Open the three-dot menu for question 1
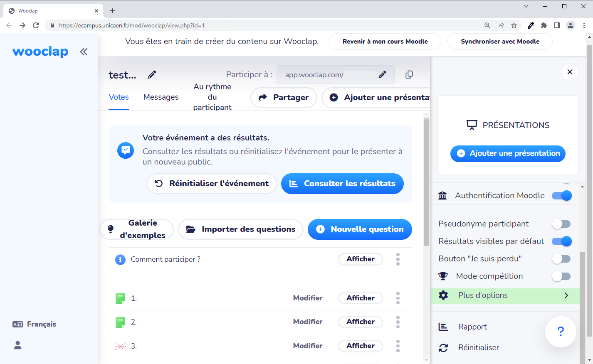The image size is (593, 364). pos(398,298)
